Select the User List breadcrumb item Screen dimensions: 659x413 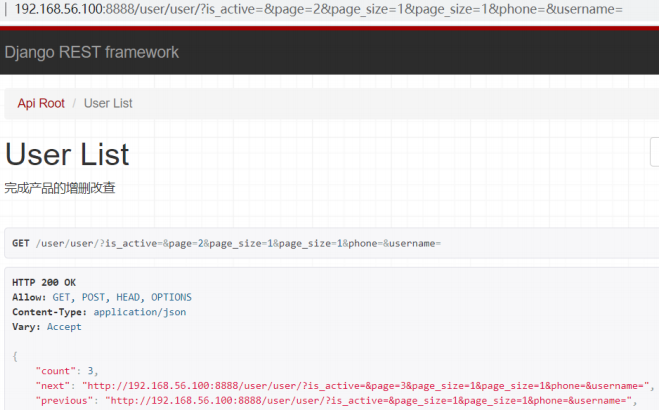point(108,103)
